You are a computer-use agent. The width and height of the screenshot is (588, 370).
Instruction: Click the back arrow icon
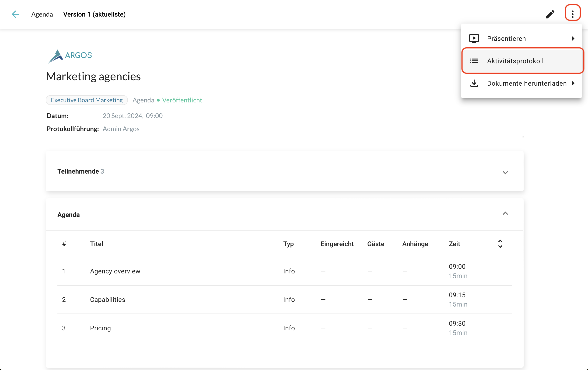[x=15, y=14]
